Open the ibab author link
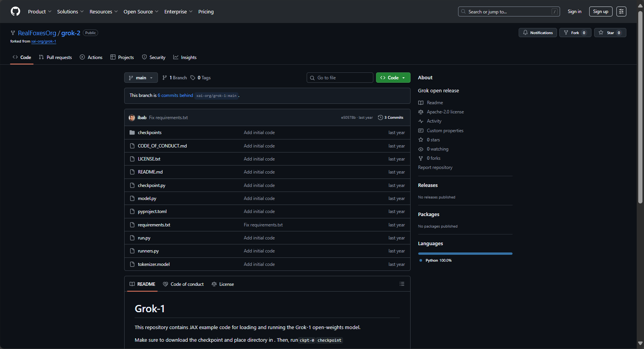644x349 pixels. click(142, 118)
